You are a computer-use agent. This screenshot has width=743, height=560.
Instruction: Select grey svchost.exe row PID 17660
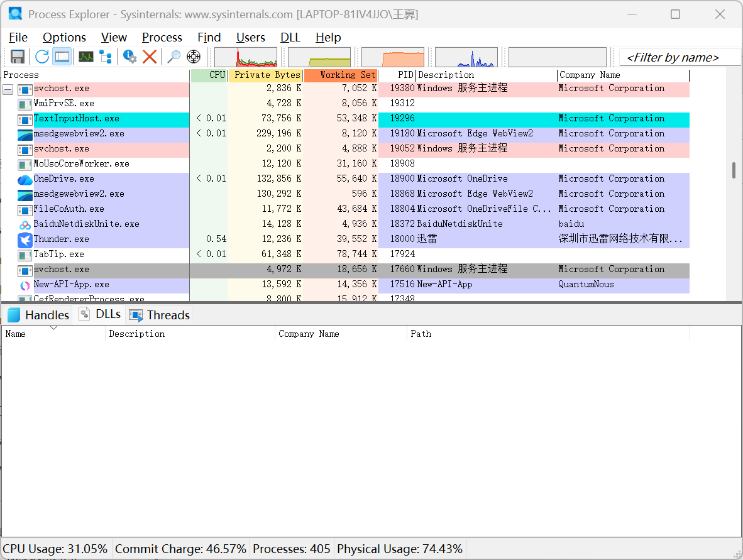point(346,269)
